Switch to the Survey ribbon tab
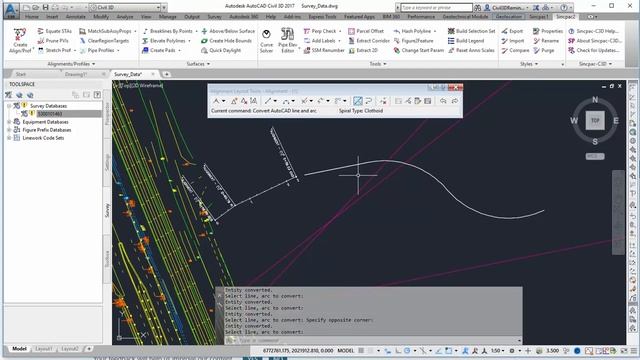640x360 pixels. pyautogui.click(x=215, y=17)
